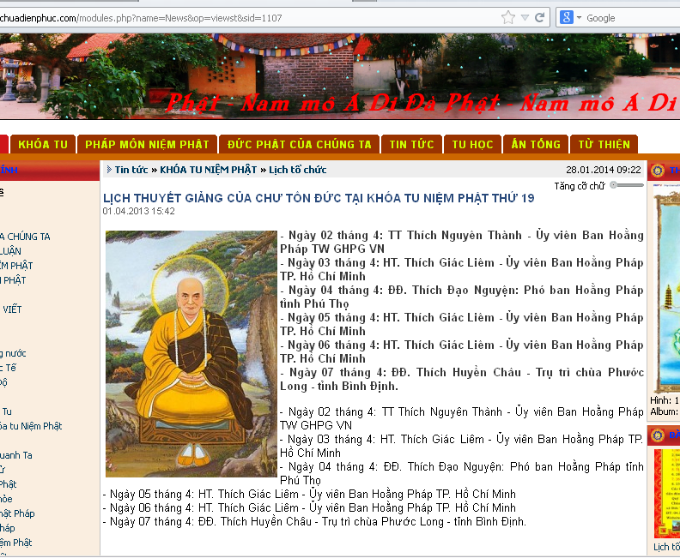
Task: Select ĐỨC PHẬT CỦA CHÚNG TA tab
Action: point(299,144)
